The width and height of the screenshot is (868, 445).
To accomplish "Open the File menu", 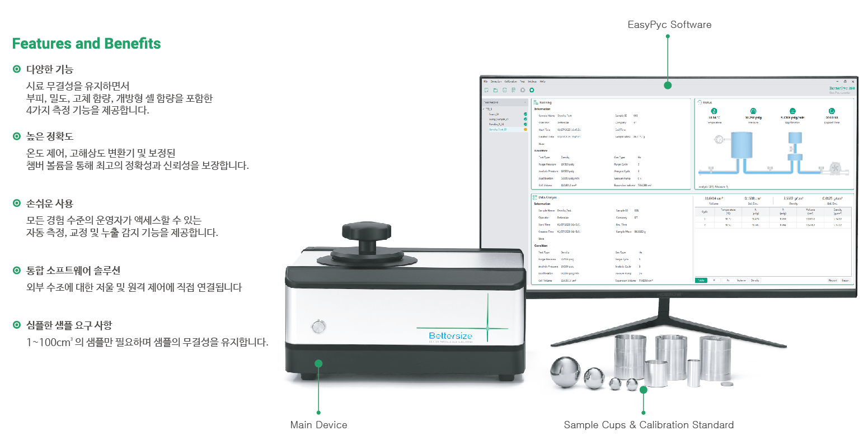I will [485, 82].
